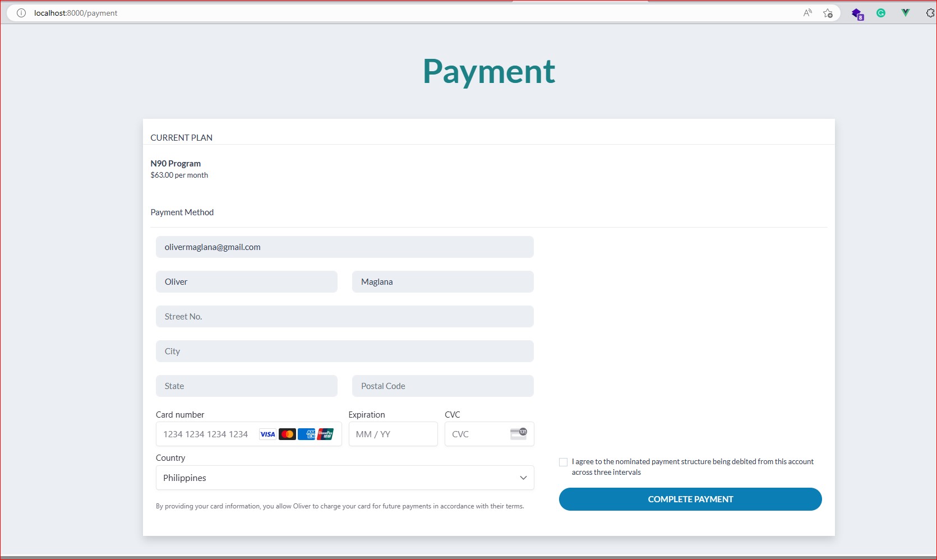This screenshot has height=560, width=937.
Task: Click the CVC card hint icon
Action: [518, 433]
